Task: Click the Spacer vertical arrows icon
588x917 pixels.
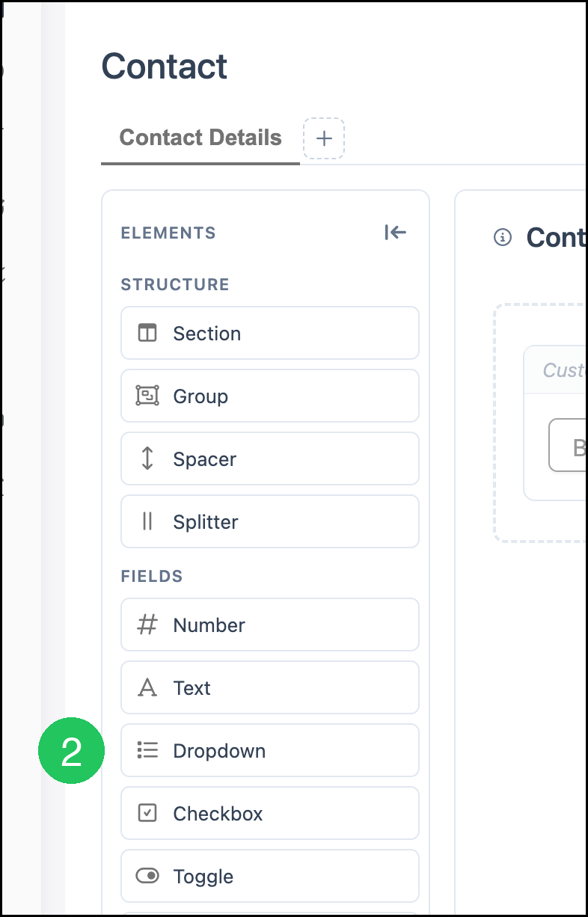Action: click(147, 458)
